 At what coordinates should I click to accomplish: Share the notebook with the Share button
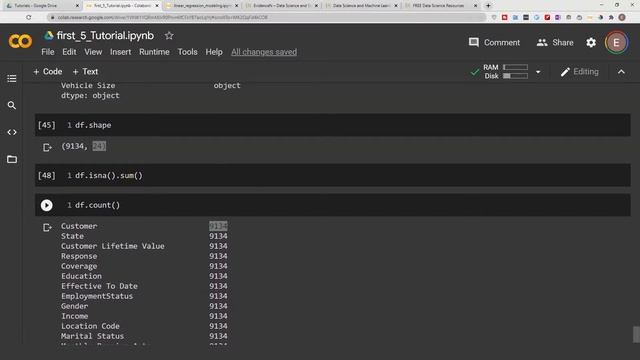[555, 42]
